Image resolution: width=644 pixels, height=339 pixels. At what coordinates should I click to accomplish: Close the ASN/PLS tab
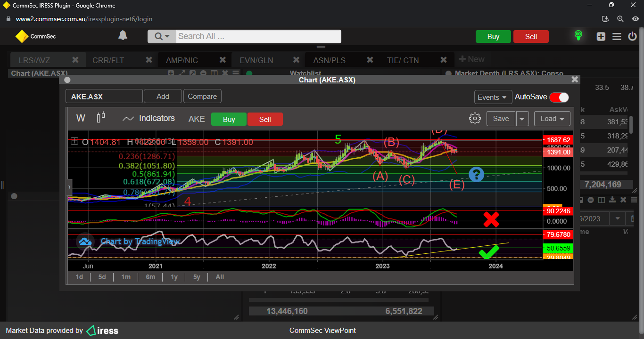coord(370,60)
